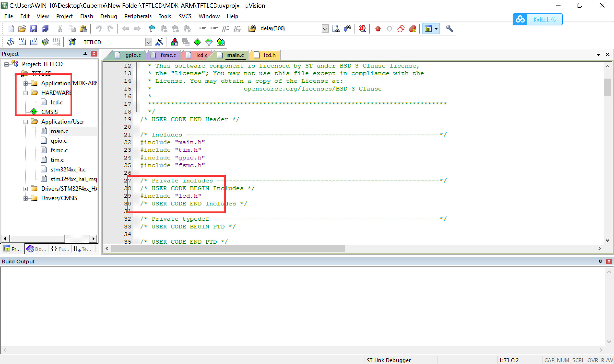The width and height of the screenshot is (614, 364).
Task: Kill all breakpoints in program
Action: 413,29
